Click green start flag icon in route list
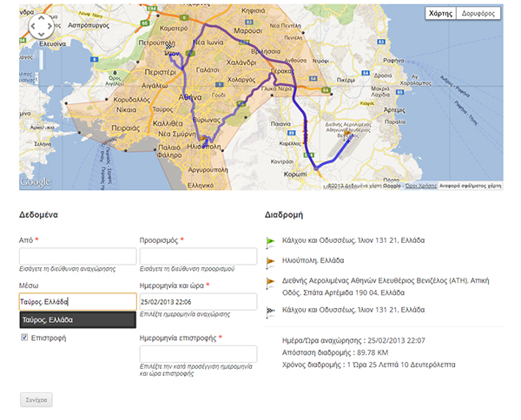Viewport: 521px width, 420px height. (270, 242)
